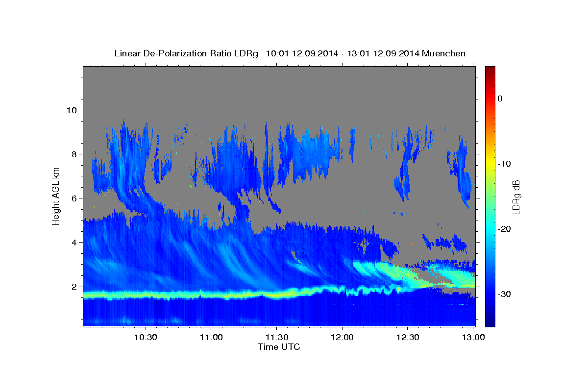
Task: Click the colorbar tick label '-20'
Action: point(504,229)
